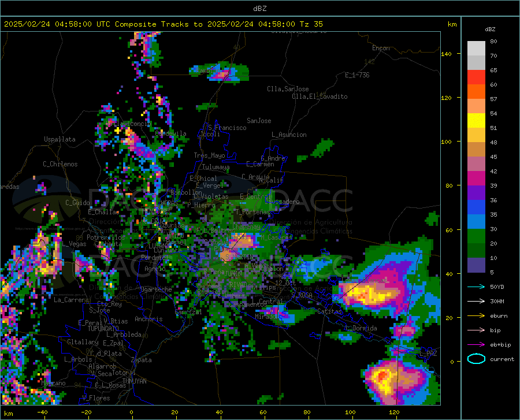Click the L_Dormida map label

coord(361,328)
